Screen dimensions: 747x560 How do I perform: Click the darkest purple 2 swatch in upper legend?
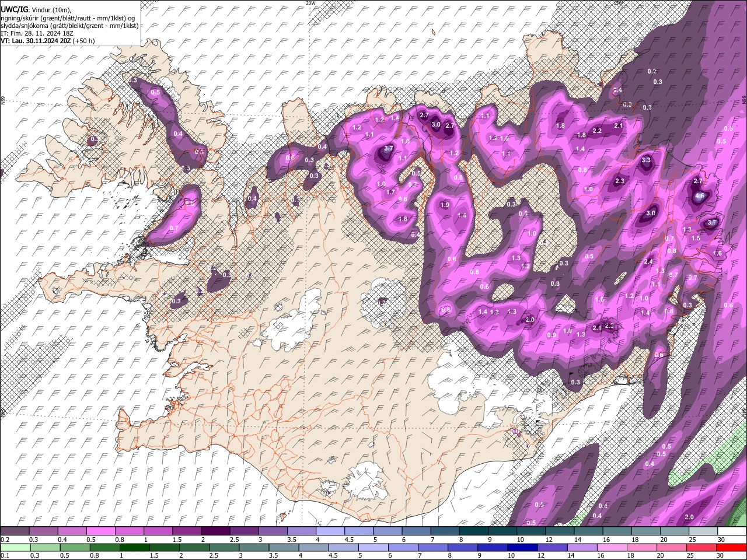(215, 531)
